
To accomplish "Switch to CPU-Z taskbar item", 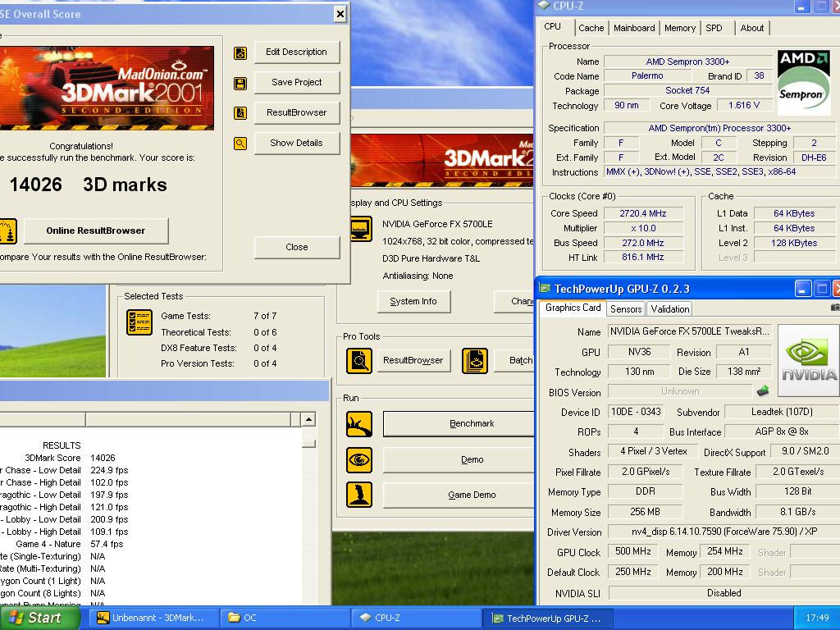I will 416,619.
